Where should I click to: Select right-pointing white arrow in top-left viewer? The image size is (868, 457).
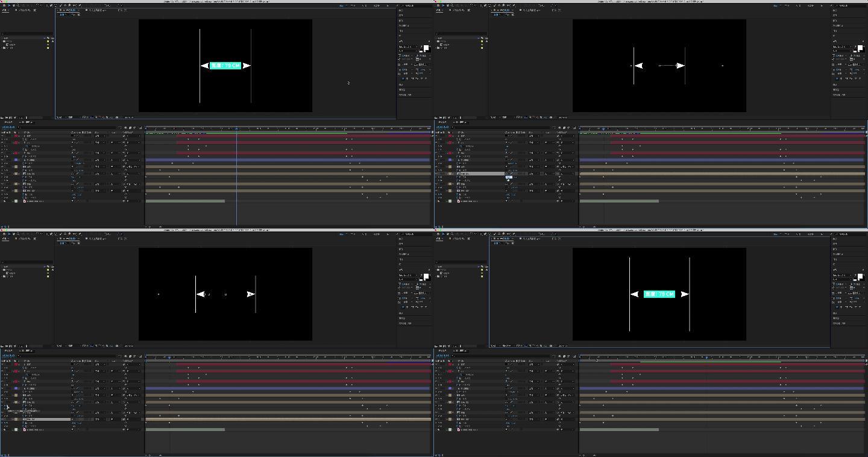[246, 66]
